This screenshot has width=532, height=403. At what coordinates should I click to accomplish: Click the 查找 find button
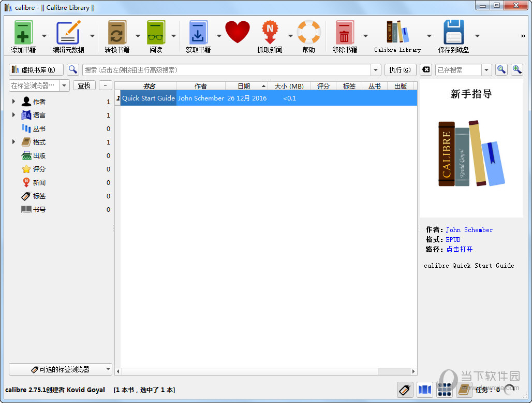click(84, 85)
